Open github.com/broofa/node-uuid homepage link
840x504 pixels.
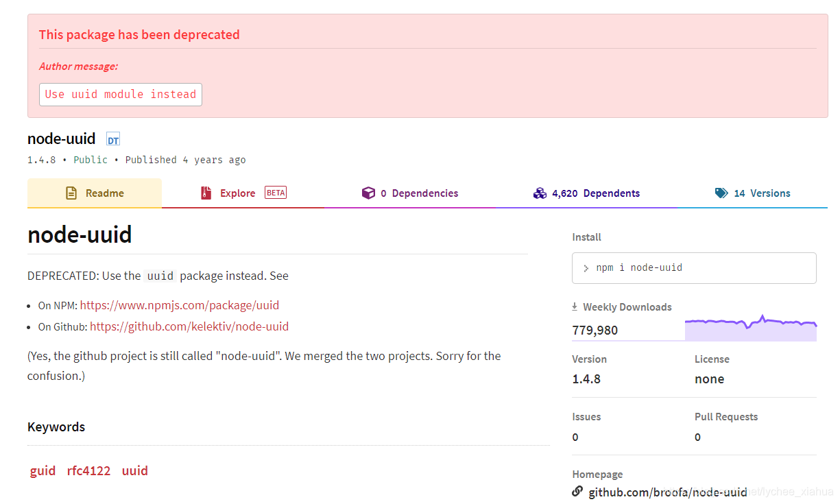tap(668, 492)
